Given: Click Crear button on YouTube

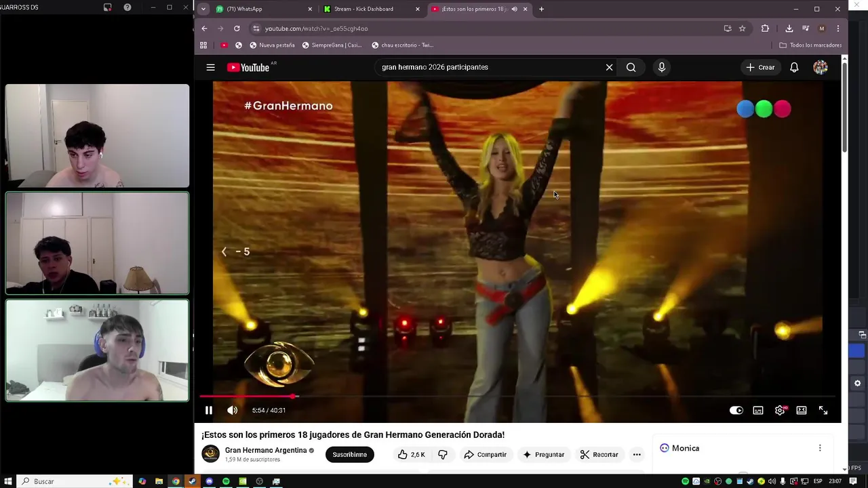Looking at the screenshot, I should point(760,67).
